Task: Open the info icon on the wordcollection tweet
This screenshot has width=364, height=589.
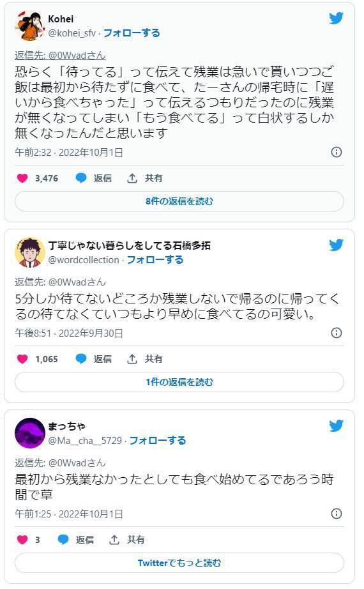Action: click(x=336, y=333)
